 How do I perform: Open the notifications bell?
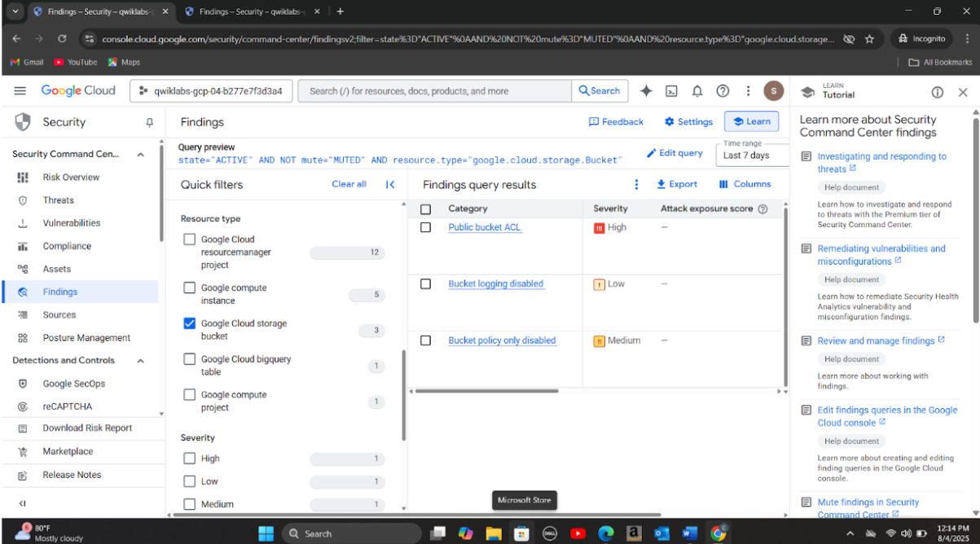697,91
